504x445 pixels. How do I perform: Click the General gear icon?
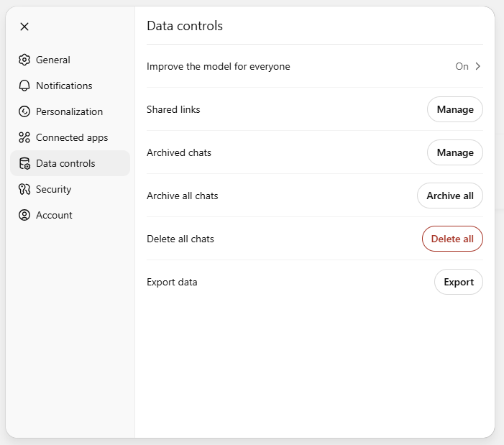[x=24, y=60]
